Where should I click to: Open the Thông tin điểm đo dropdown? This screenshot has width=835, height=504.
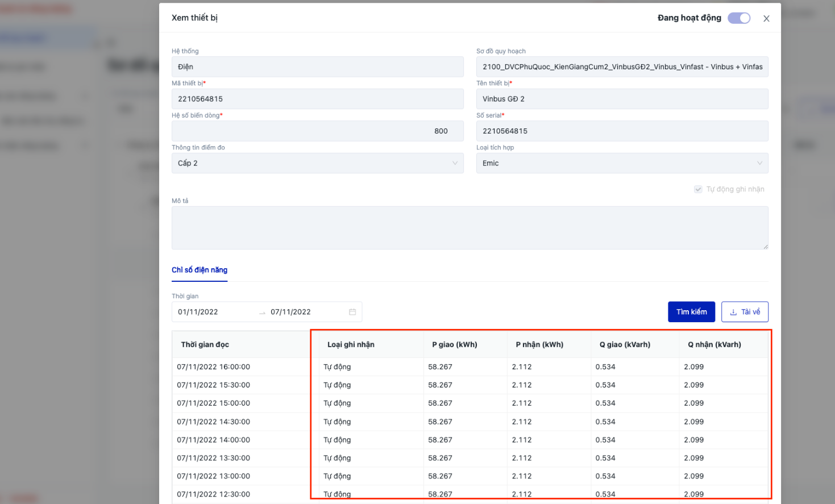(317, 163)
